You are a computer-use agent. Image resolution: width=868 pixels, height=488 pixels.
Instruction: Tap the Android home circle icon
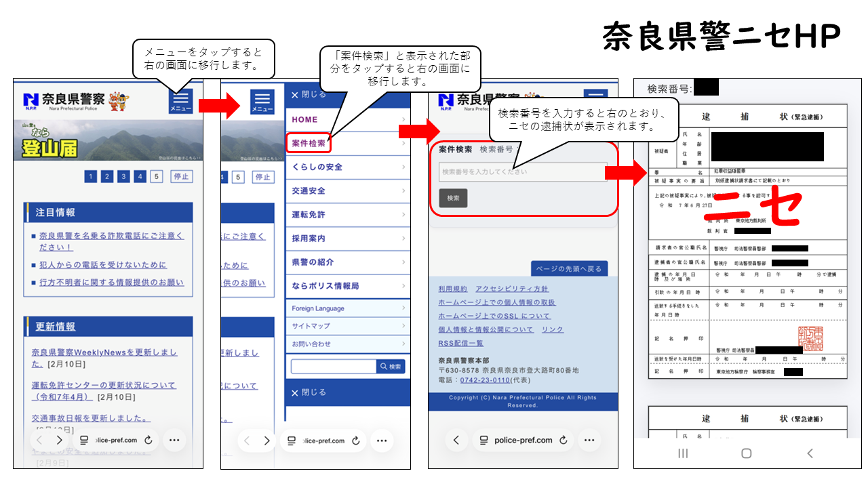click(746, 453)
